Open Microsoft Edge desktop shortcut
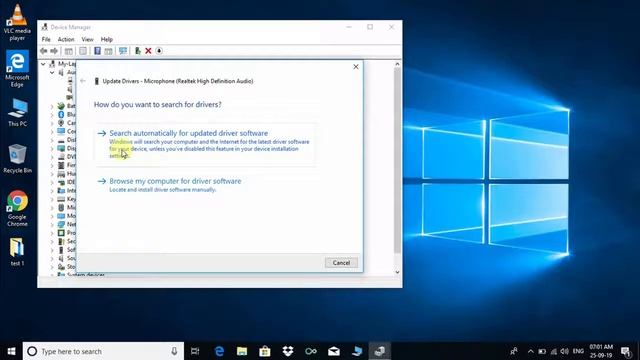Screen dimensions: 640x360 click(x=17, y=69)
